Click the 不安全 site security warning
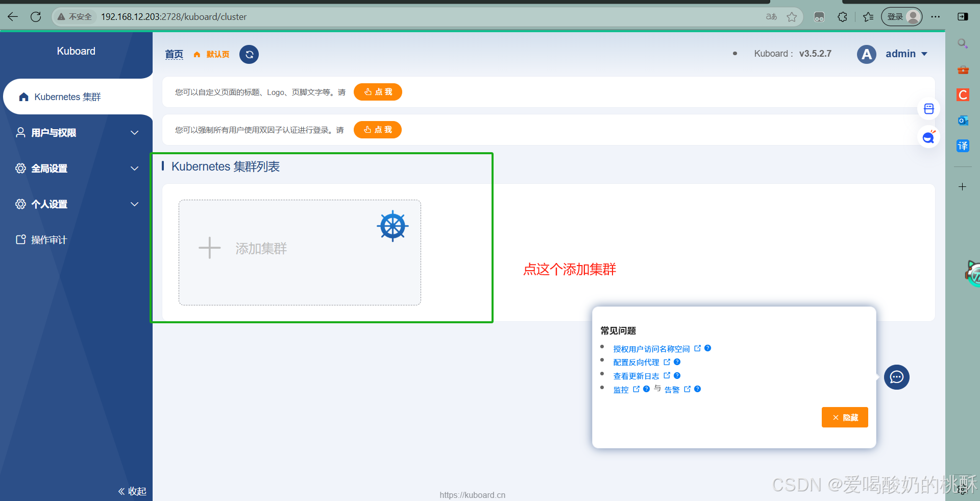Screen dimensions: 980x501 click(75, 17)
